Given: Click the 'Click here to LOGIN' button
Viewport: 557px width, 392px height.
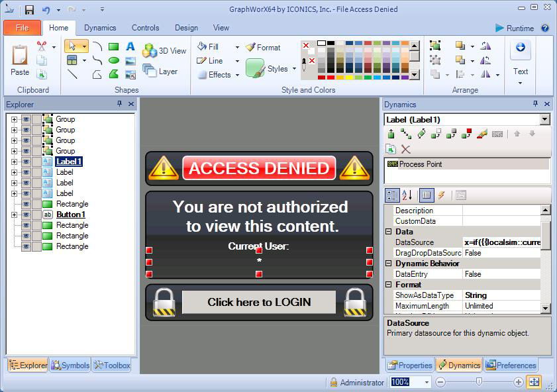Looking at the screenshot, I should tap(258, 302).
